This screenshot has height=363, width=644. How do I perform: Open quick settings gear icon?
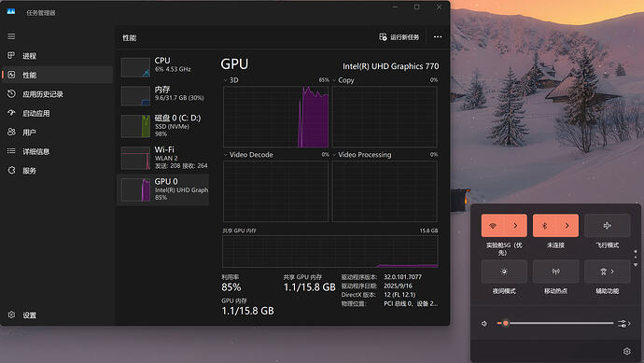point(627,351)
